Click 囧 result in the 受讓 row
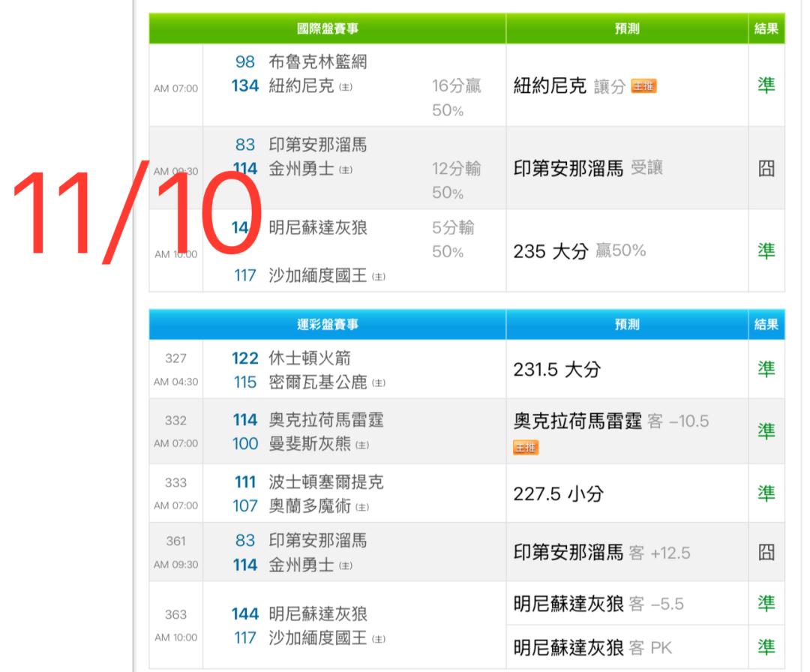This screenshot has width=810, height=672. tap(766, 169)
